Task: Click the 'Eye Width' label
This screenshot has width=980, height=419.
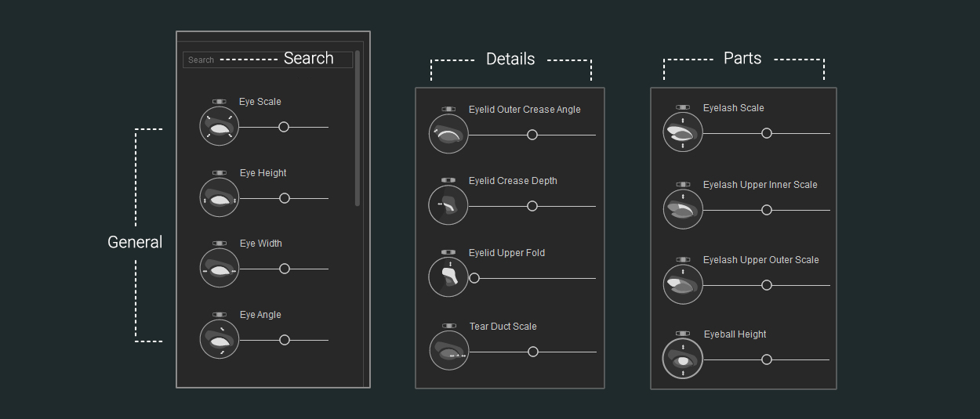Action: click(x=261, y=244)
